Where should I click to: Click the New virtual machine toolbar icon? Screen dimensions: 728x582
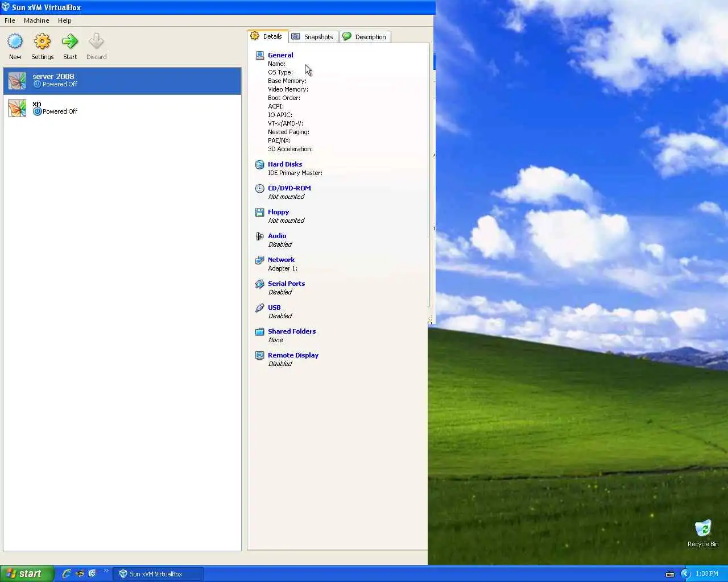(x=15, y=41)
